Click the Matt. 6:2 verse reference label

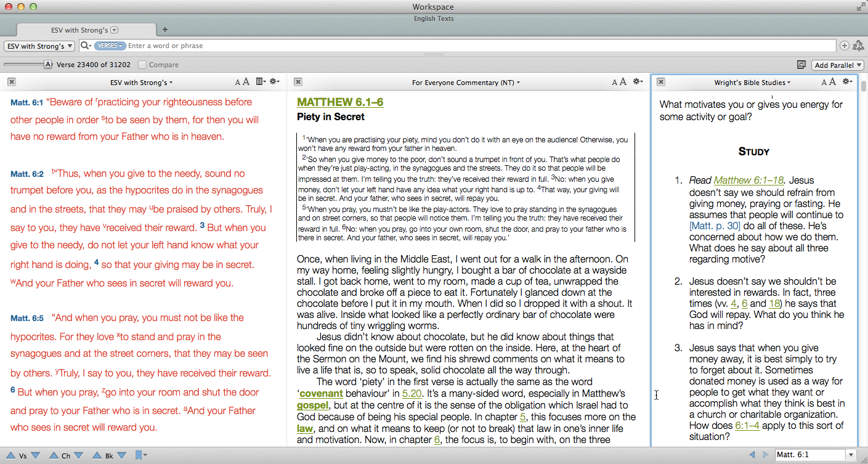[x=27, y=174]
